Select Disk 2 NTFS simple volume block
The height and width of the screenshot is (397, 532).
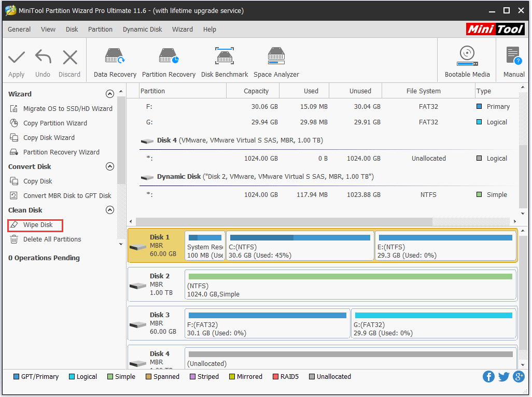click(x=351, y=285)
